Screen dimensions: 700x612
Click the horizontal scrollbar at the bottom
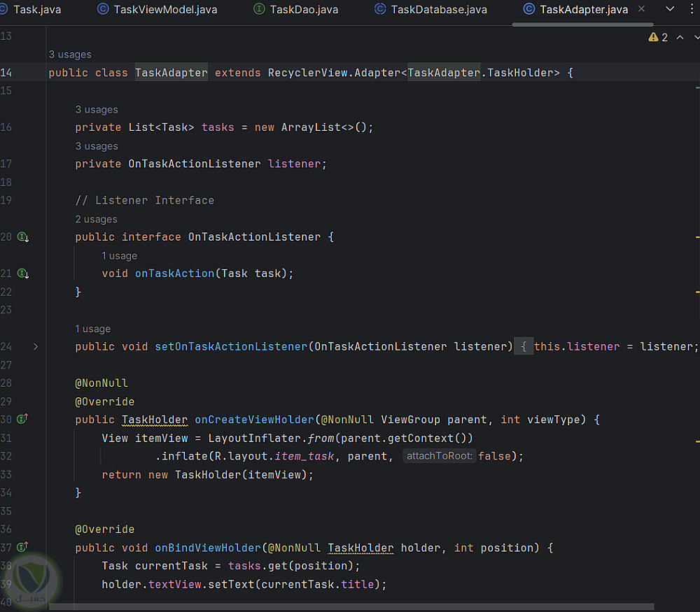(x=351, y=607)
